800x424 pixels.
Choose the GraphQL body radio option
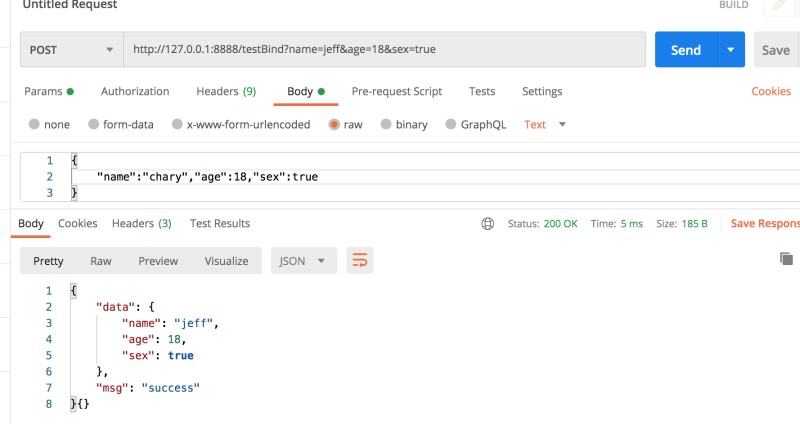[451, 125]
